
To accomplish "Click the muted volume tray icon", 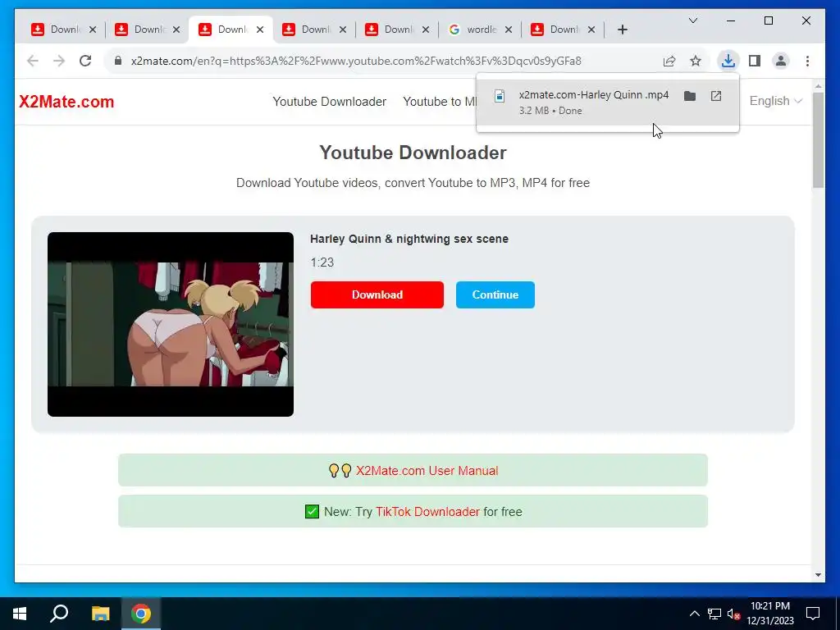I will coord(733,614).
